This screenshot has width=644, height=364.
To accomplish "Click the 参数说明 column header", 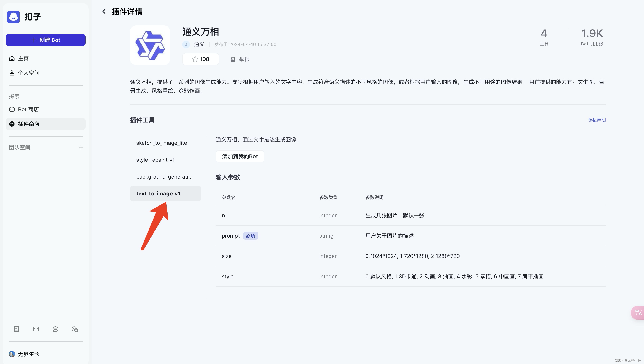I will [374, 197].
